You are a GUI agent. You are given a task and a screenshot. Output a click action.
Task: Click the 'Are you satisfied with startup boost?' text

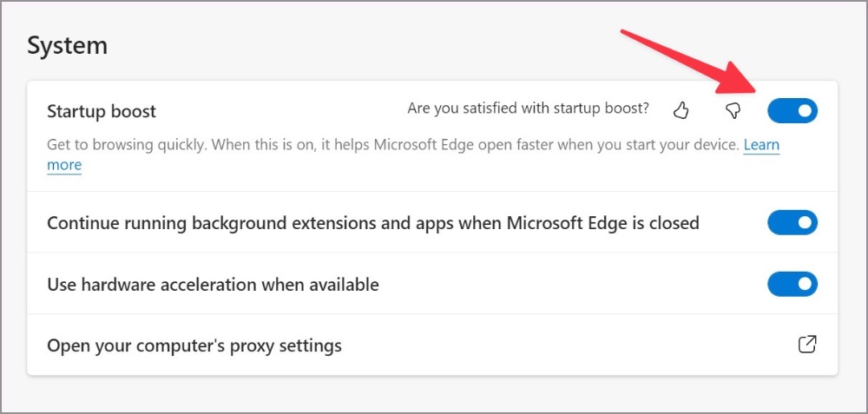coord(528,108)
